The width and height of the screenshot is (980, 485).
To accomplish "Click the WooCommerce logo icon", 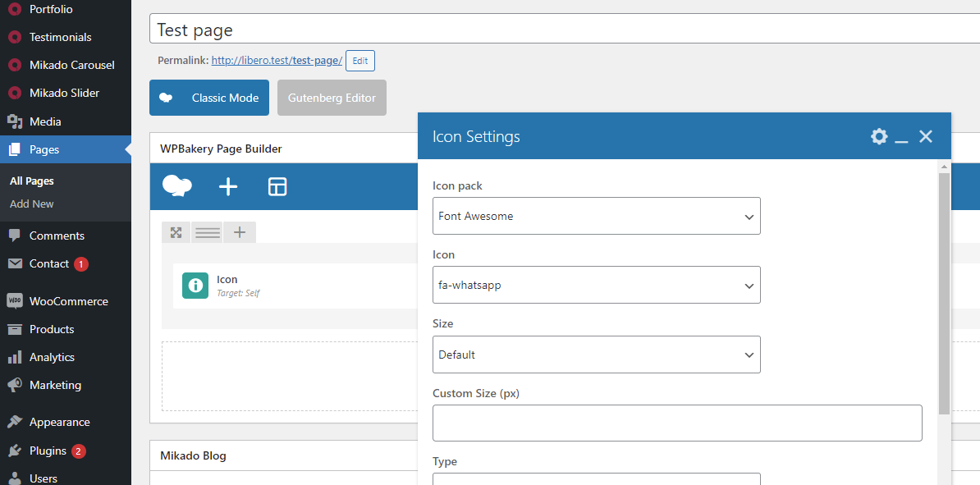I will tap(15, 301).
